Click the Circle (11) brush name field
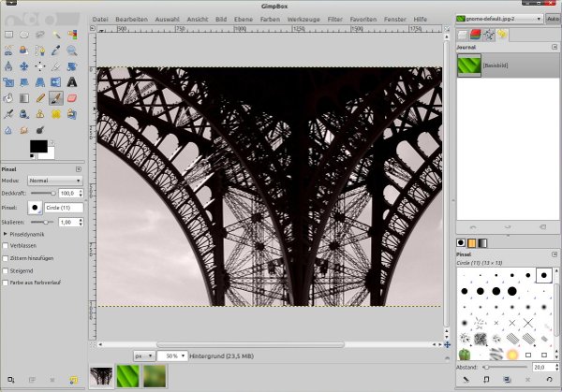This screenshot has height=392, width=562. (64, 207)
